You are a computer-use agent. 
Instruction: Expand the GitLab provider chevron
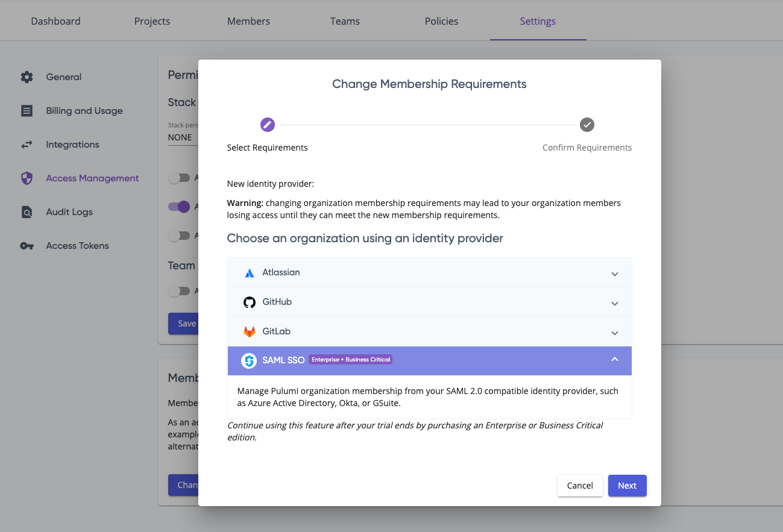click(615, 333)
